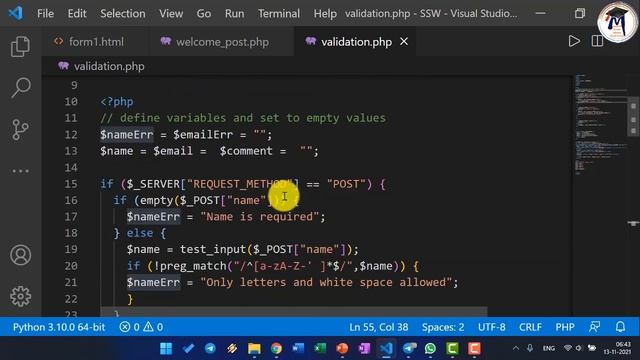Open the green Camtasia taskbar icon
Image resolution: width=640 pixels, height=360 pixels.
[x=452, y=349]
